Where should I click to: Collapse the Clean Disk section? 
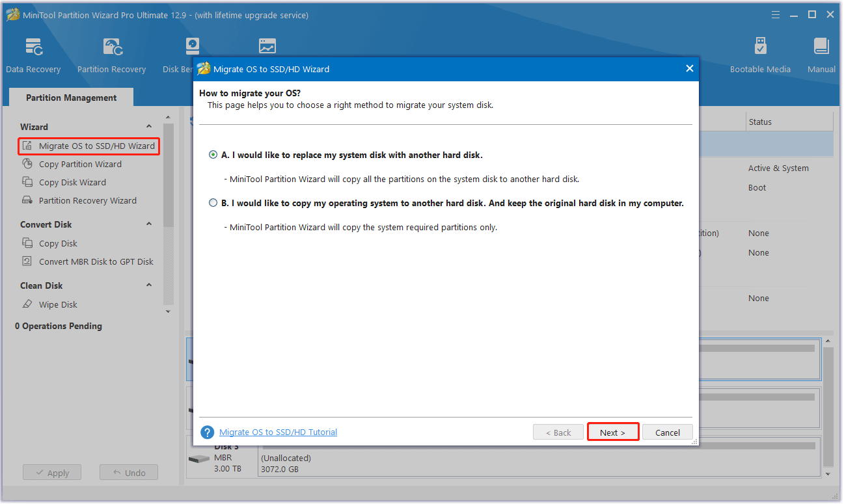point(149,285)
